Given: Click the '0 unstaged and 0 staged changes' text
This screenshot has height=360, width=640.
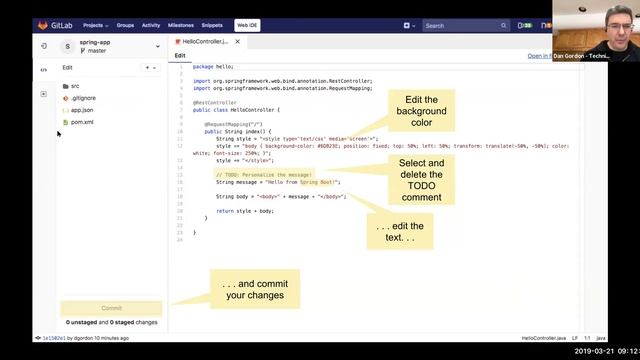Looking at the screenshot, I should pos(111,322).
